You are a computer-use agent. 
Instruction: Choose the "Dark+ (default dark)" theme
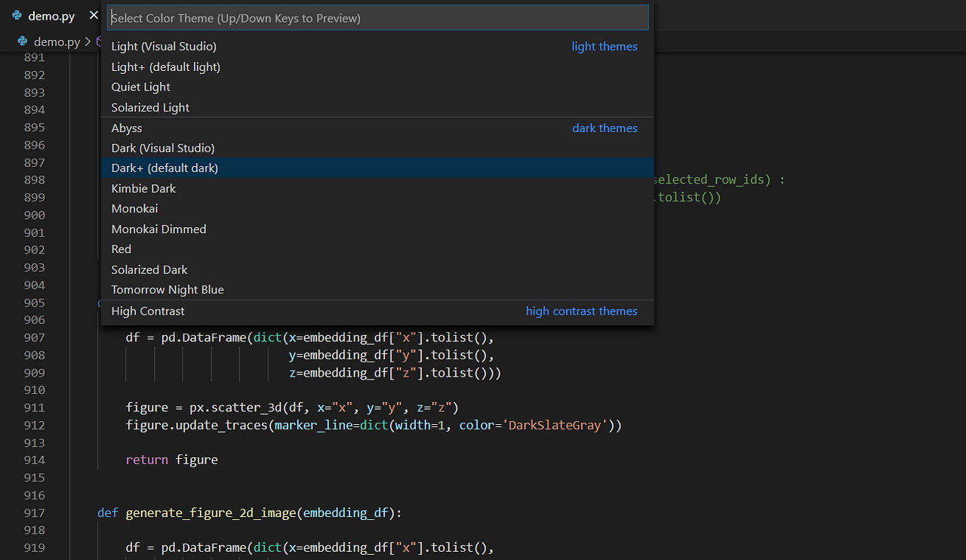[164, 168]
